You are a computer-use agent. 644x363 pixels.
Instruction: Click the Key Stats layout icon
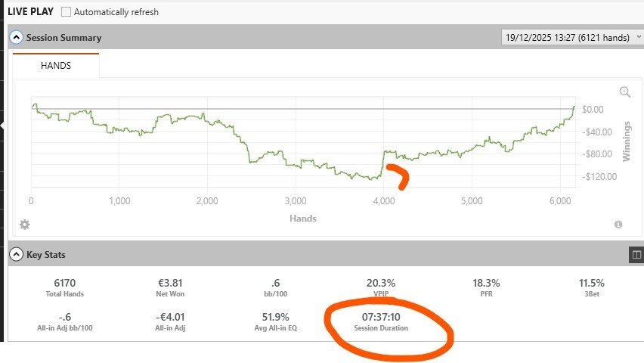click(x=636, y=256)
